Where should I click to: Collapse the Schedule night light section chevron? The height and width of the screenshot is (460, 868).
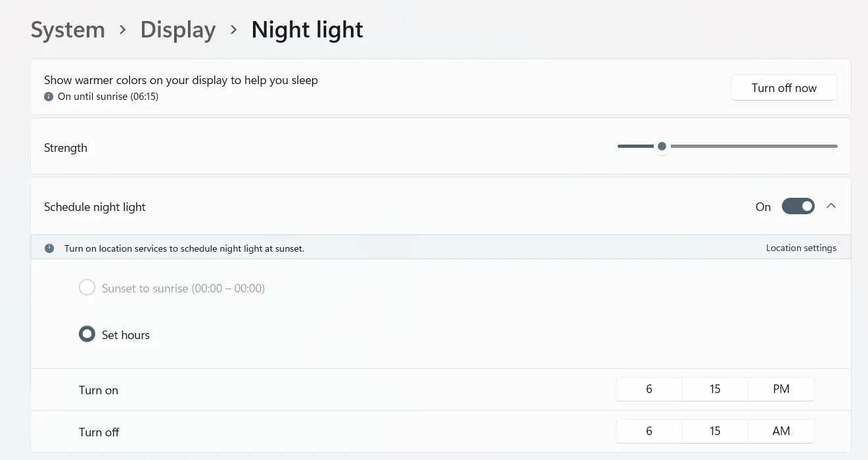tap(831, 206)
